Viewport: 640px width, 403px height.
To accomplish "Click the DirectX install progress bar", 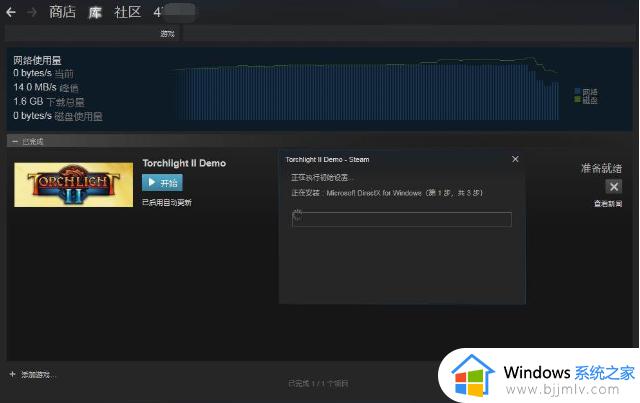I will coord(402,219).
